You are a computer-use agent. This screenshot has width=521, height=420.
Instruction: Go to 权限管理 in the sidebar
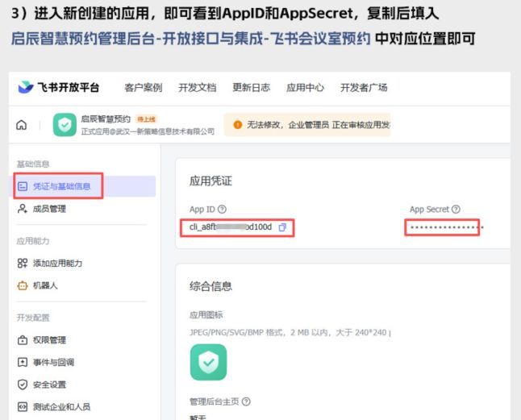(x=49, y=339)
